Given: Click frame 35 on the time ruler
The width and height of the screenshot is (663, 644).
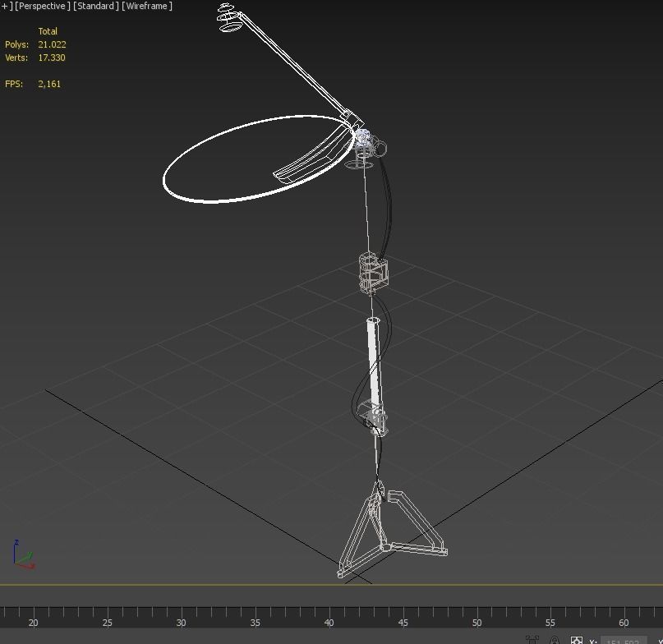Looking at the screenshot, I should [255, 623].
